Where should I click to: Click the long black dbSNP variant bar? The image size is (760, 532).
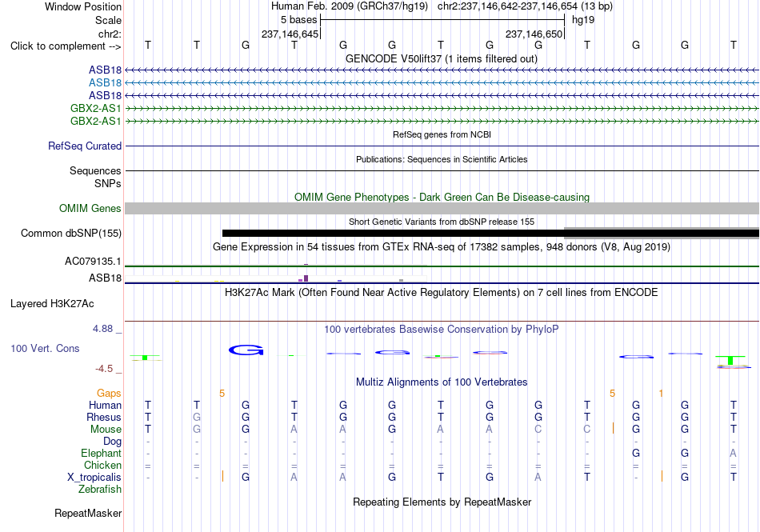click(490, 233)
